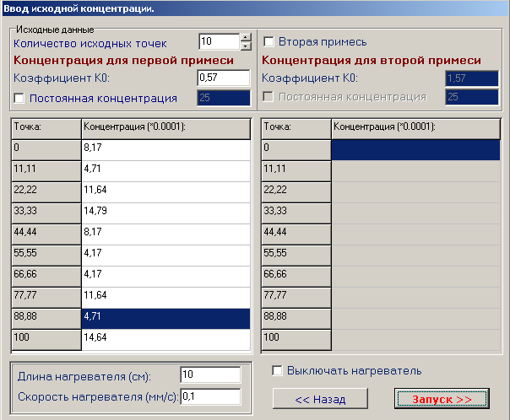Click right table row header 11,11

296,171
